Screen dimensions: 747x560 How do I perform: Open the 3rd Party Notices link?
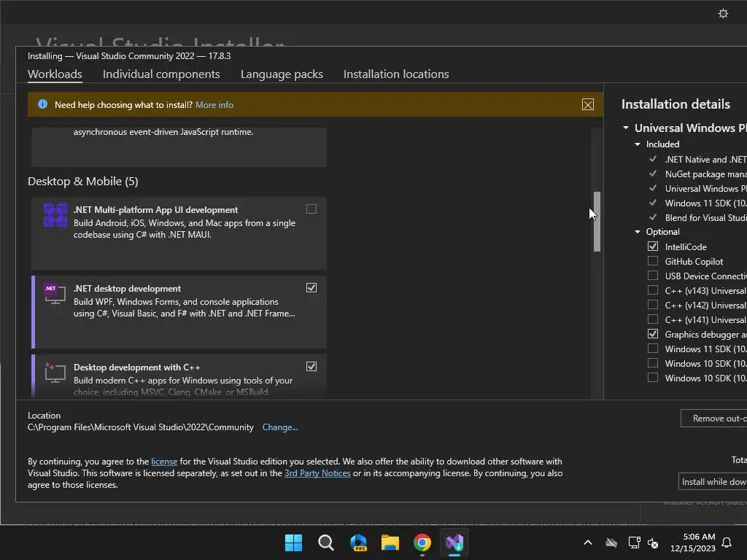pos(317,473)
